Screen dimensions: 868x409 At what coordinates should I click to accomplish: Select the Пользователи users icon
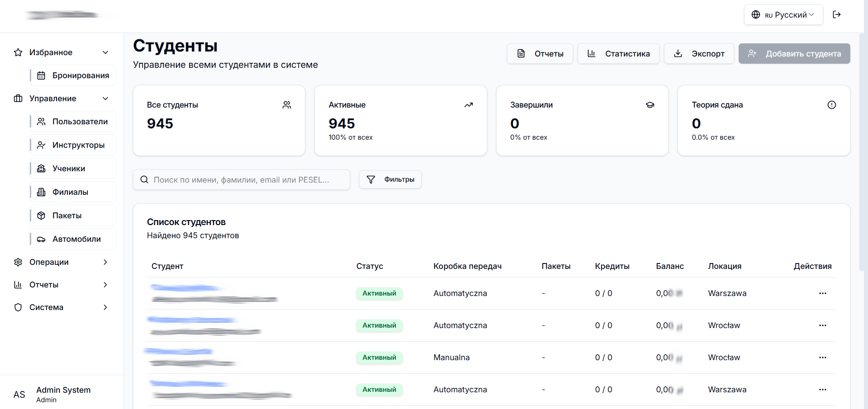pyautogui.click(x=42, y=121)
